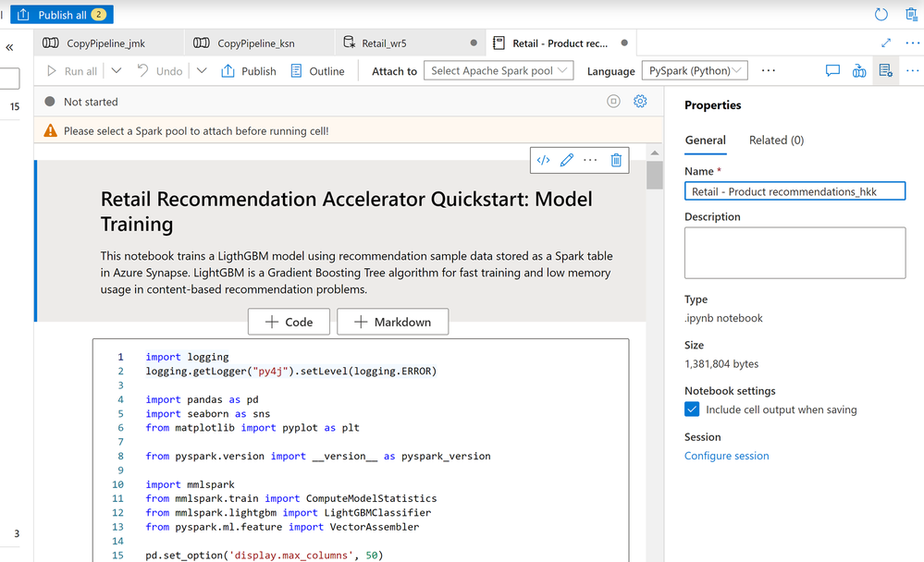Click the Spark pool warning triangle icon
924x562 pixels.
click(51, 130)
